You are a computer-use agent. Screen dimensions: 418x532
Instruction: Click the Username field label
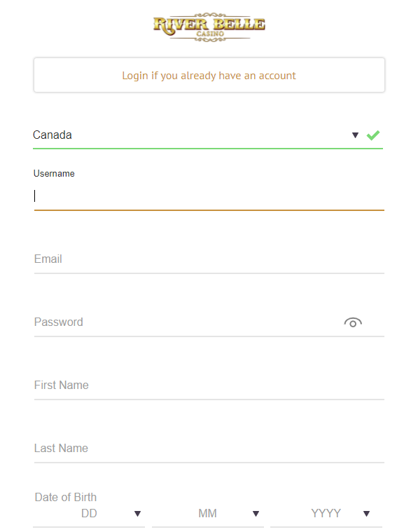(54, 173)
